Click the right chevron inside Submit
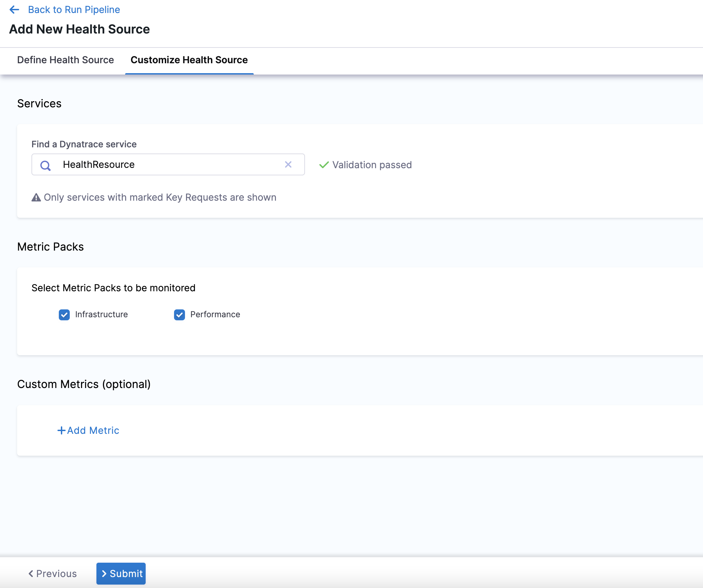Screen dimensions: 703x588 [x=104, y=574]
